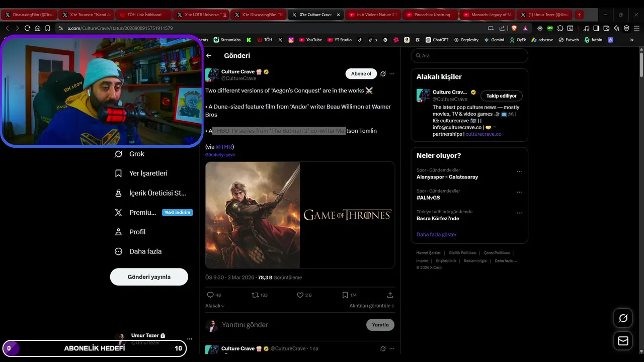Show more bookmarks with double chevron
644x362 pixels.
coord(632,40)
